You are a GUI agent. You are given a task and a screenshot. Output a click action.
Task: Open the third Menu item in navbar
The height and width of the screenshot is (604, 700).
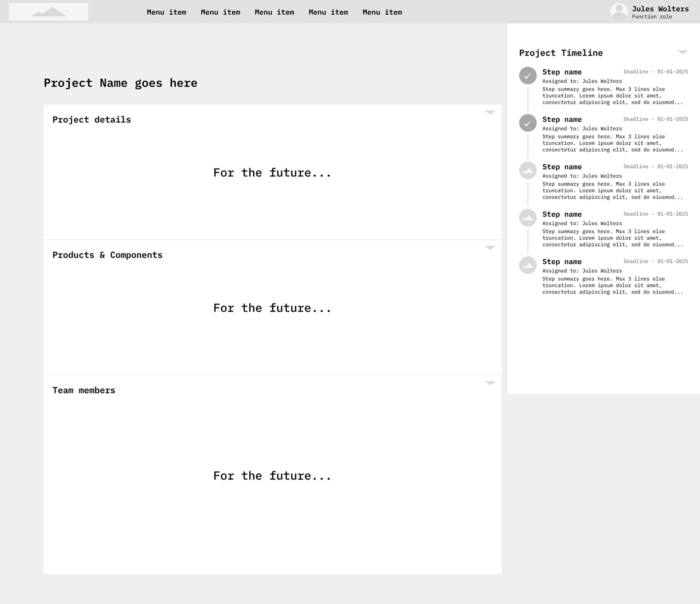pos(275,12)
